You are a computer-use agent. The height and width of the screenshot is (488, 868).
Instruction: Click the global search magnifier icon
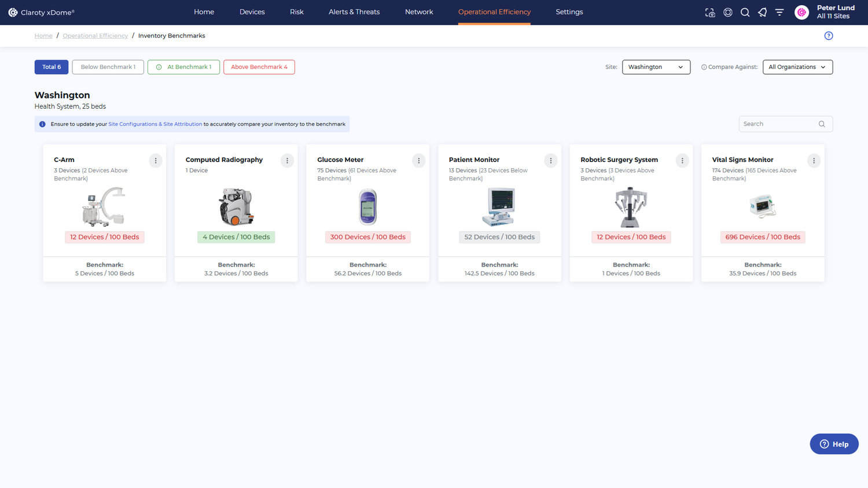[745, 12]
